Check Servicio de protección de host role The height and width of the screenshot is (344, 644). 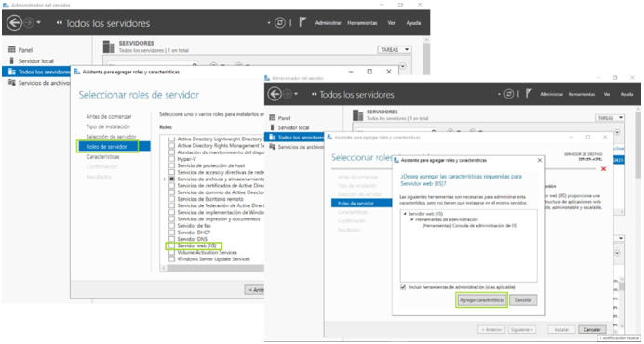[171, 165]
